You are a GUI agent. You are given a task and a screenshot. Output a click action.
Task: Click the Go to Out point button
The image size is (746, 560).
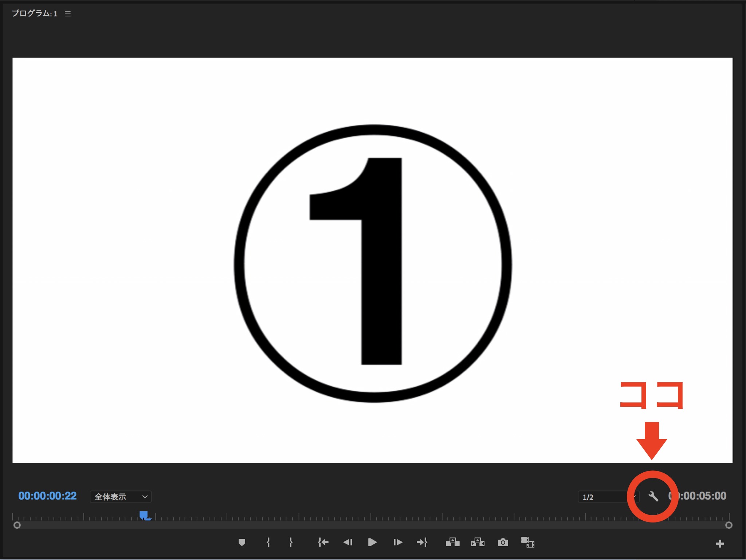tap(422, 542)
